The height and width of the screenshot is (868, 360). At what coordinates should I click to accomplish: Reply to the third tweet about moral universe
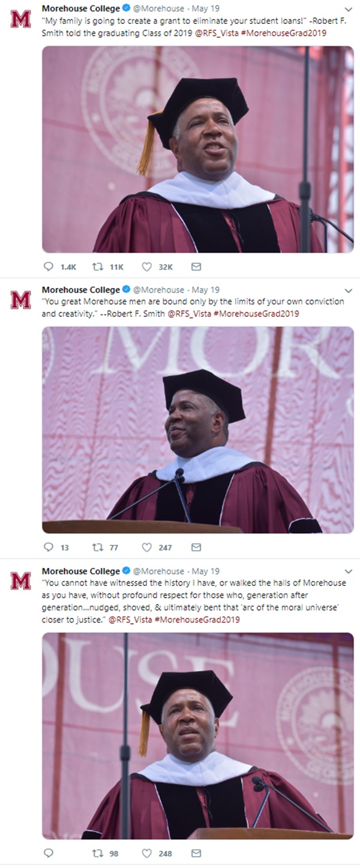[x=49, y=853]
